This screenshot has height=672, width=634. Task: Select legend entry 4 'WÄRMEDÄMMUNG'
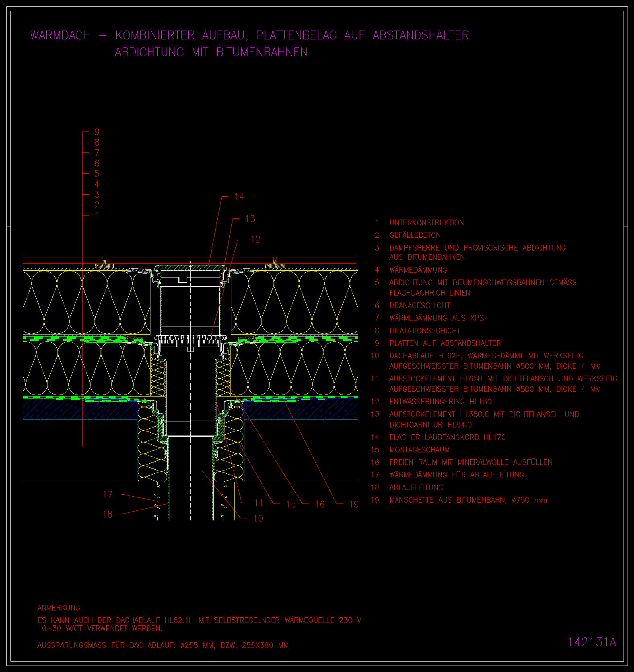(x=418, y=270)
